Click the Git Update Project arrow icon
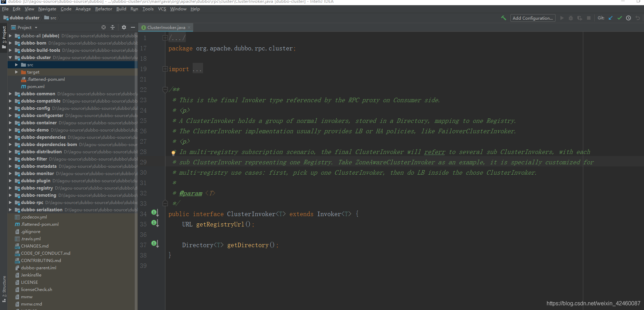The height and width of the screenshot is (310, 644). pyautogui.click(x=611, y=18)
